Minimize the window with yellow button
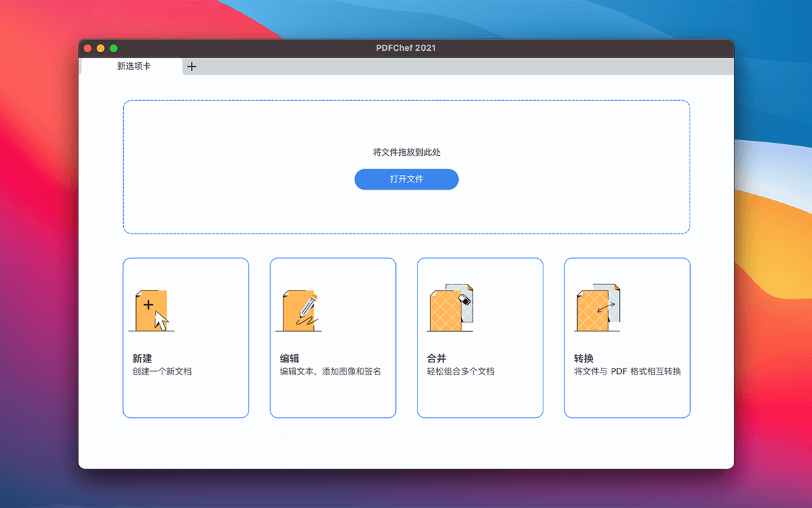 tap(101, 48)
